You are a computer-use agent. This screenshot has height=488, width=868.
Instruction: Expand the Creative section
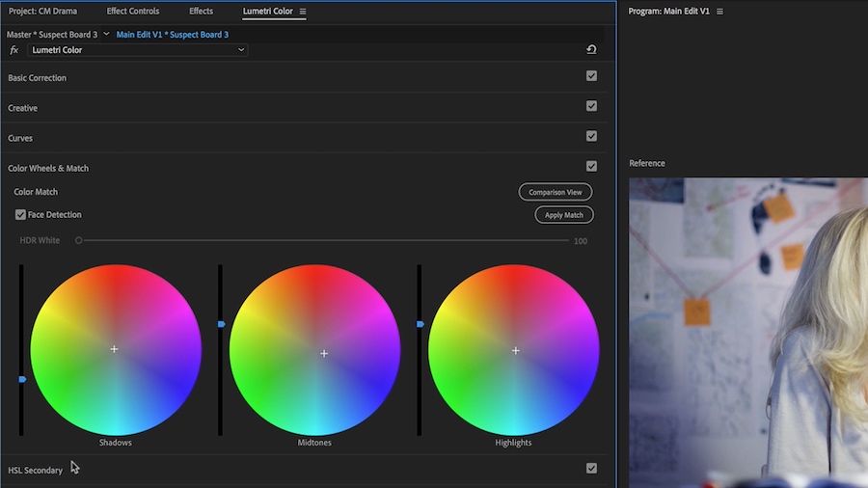23,108
